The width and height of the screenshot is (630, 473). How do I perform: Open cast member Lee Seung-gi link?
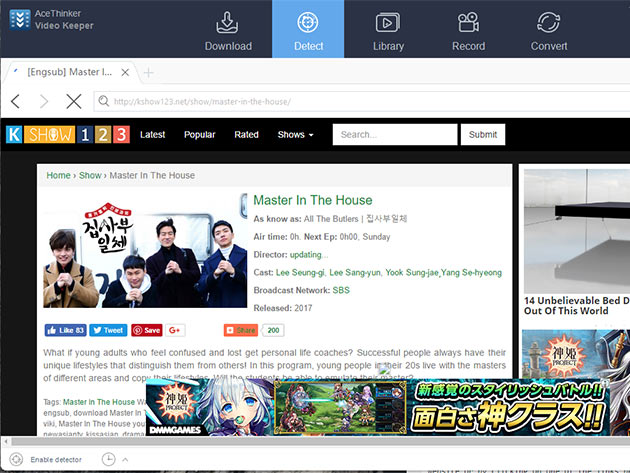click(x=300, y=272)
